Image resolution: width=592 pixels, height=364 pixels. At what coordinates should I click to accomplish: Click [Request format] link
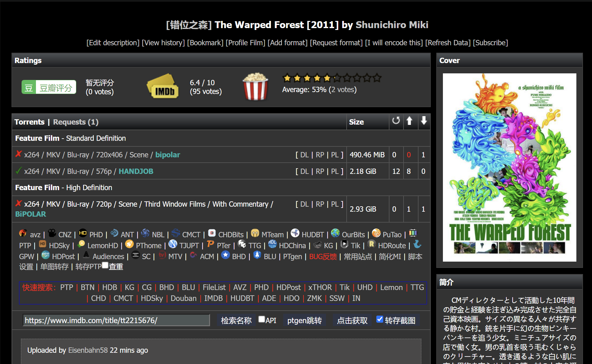point(336,43)
